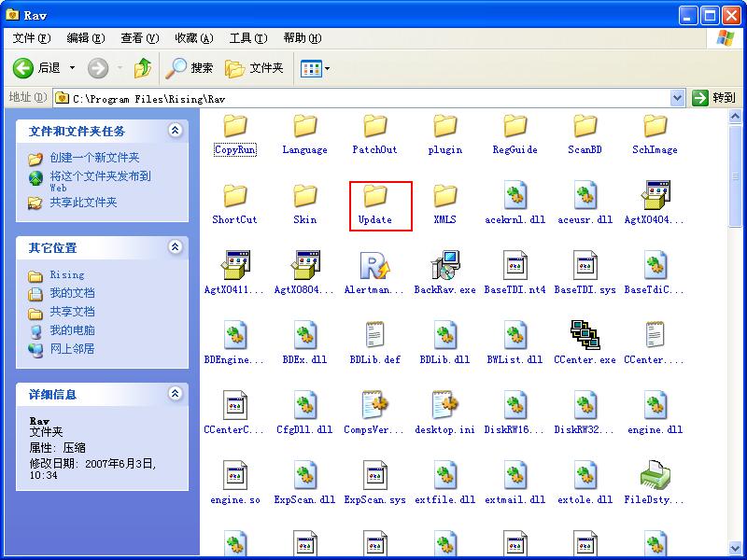Open the SchImage folder

[x=655, y=135]
